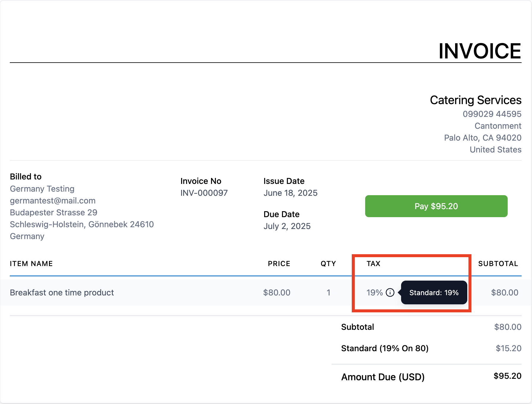Click Budapester Strasse 29 address line
The height and width of the screenshot is (404, 532).
54,212
